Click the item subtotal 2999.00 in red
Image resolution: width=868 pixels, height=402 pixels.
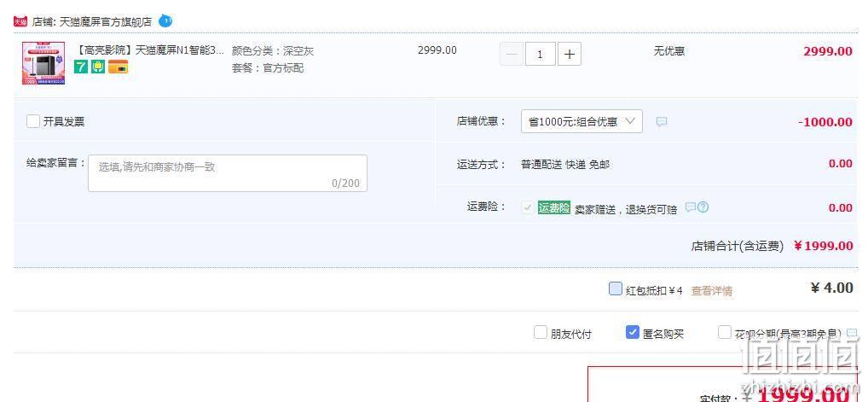[x=828, y=51]
